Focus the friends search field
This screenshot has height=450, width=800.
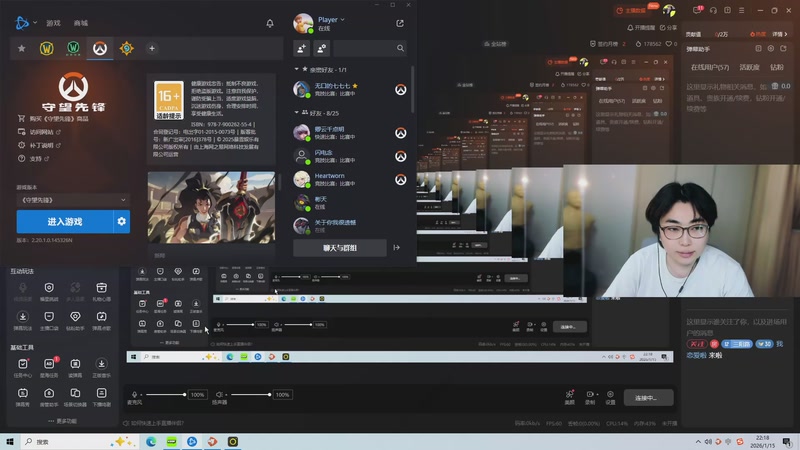[x=370, y=48]
